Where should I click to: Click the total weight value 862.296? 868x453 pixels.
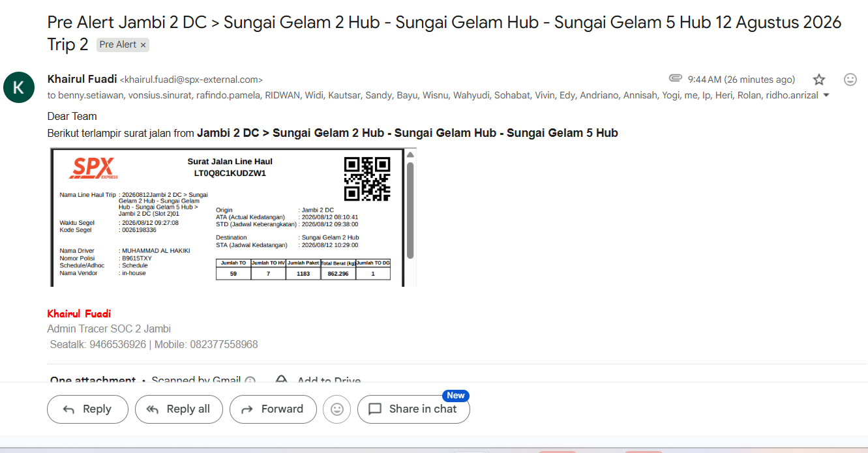[338, 274]
